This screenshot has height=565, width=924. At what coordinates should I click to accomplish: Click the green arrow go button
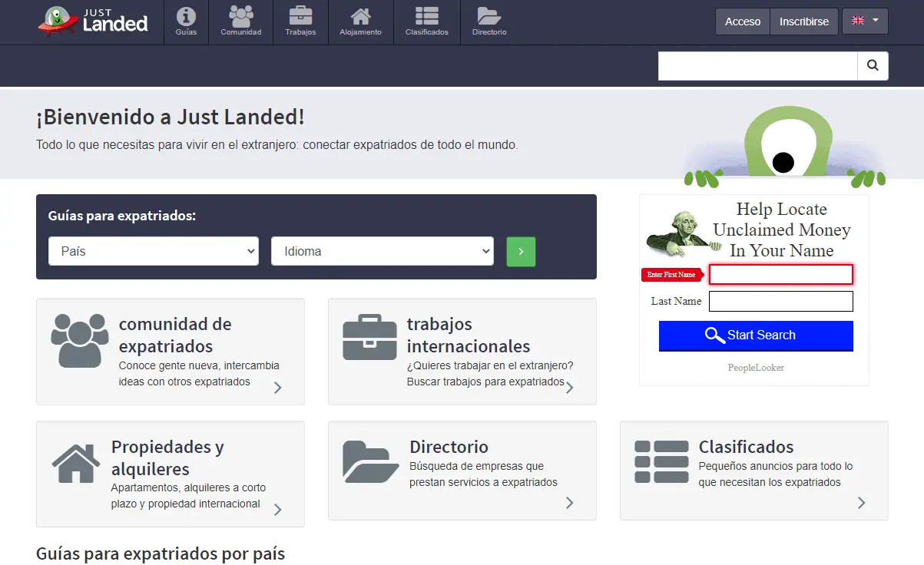coord(521,251)
